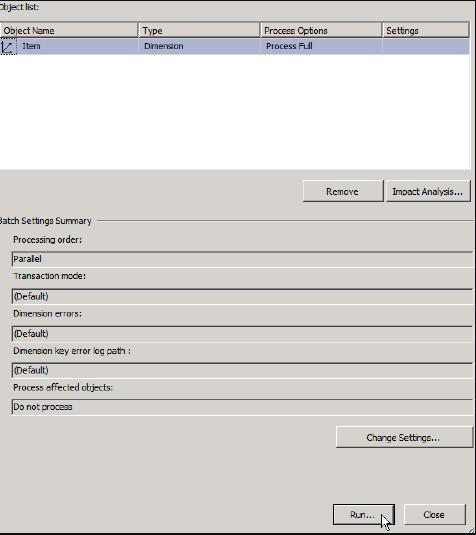The width and height of the screenshot is (476, 535).
Task: Click the Dimension key error log path field
Action: pyautogui.click(x=242, y=370)
